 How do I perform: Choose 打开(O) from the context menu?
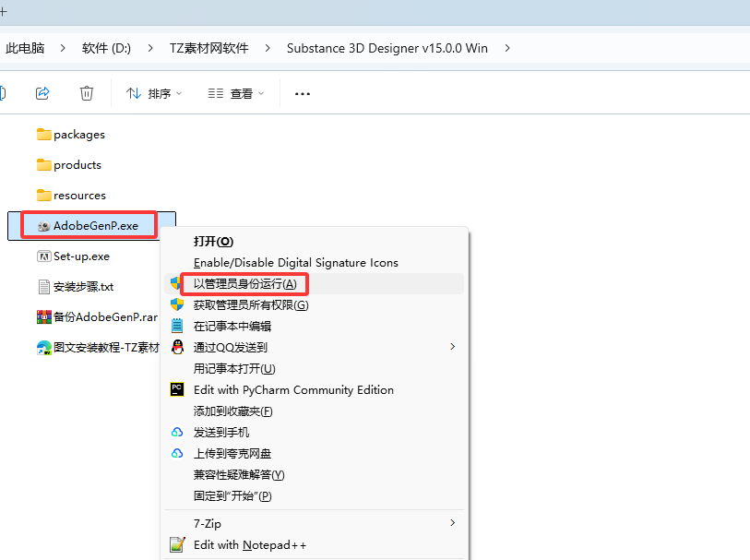pyautogui.click(x=314, y=242)
